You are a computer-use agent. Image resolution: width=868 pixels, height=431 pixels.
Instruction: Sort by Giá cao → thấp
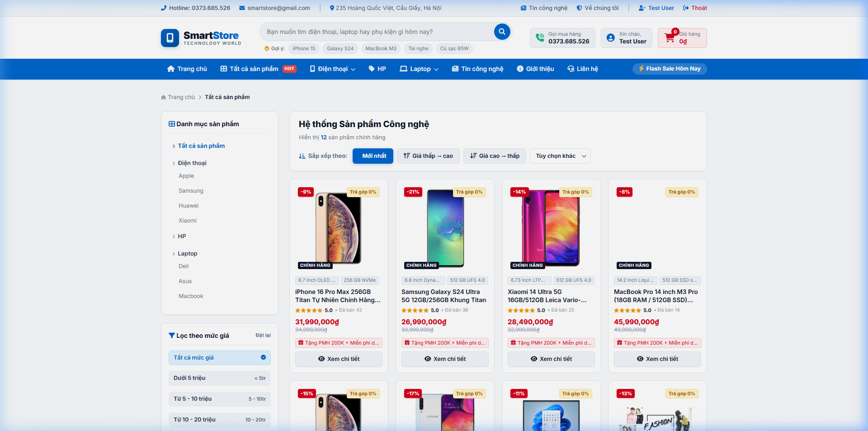(495, 156)
